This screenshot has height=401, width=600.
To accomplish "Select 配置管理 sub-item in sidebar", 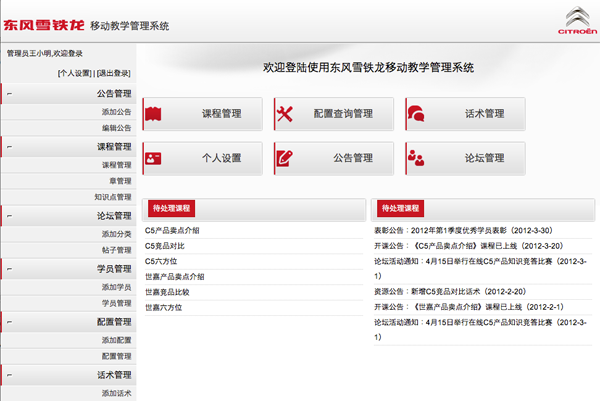I will click(116, 356).
